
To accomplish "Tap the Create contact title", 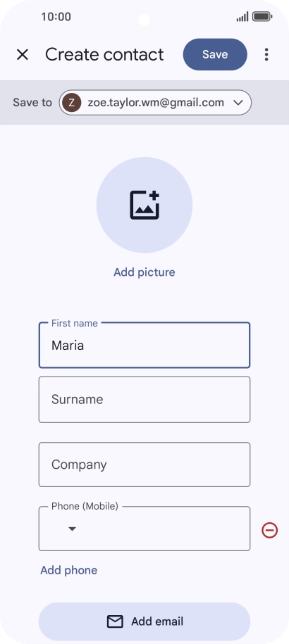I will click(104, 55).
